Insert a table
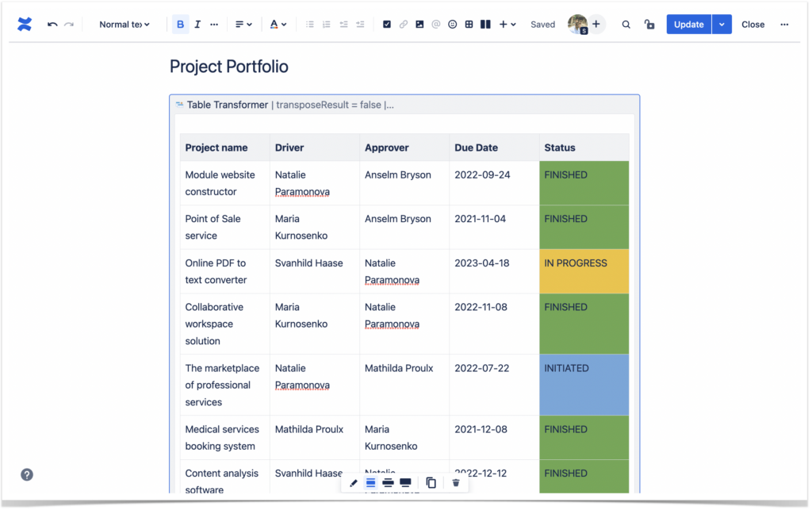Viewport: 812px width, 510px height. click(x=469, y=24)
